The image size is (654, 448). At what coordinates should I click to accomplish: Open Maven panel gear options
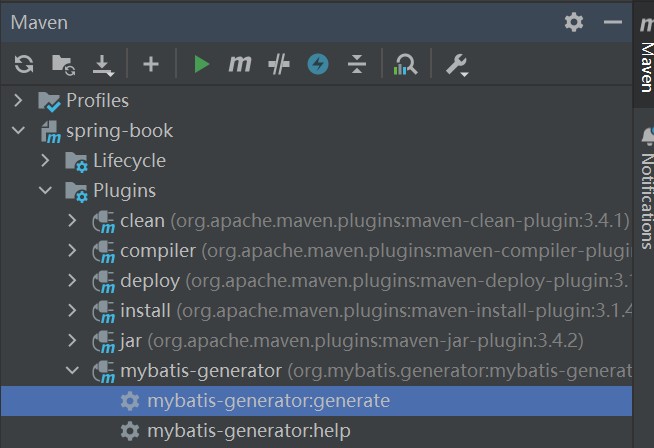pyautogui.click(x=574, y=22)
